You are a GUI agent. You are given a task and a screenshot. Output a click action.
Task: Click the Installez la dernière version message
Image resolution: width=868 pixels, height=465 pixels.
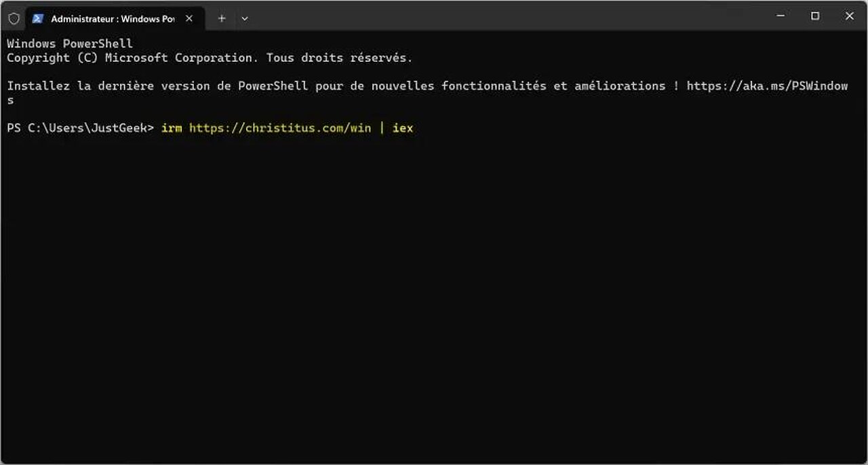339,86
